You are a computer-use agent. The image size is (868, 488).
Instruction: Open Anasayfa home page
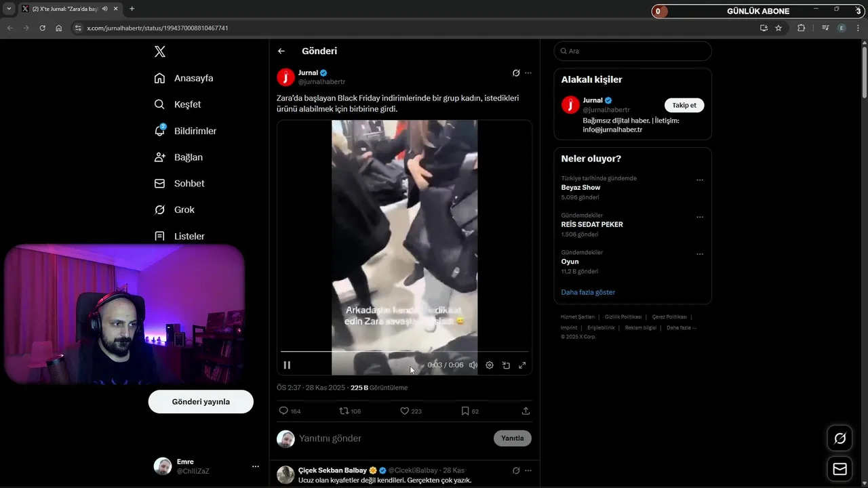click(184, 78)
